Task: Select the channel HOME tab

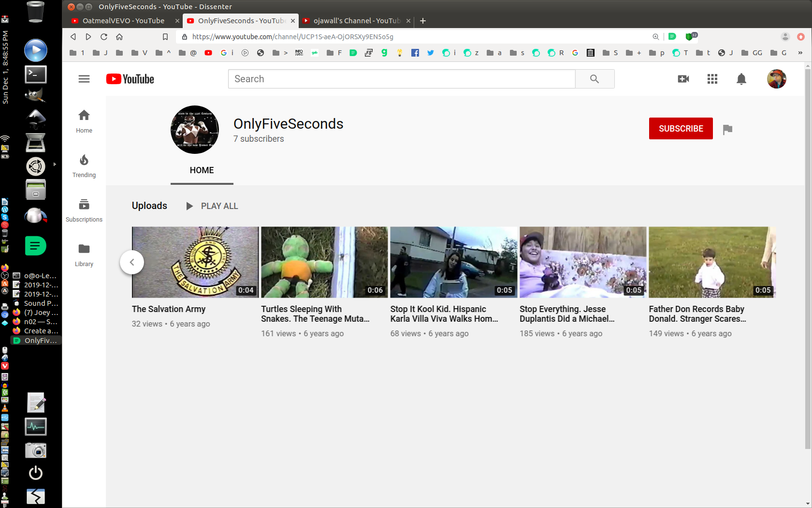Action: click(202, 170)
